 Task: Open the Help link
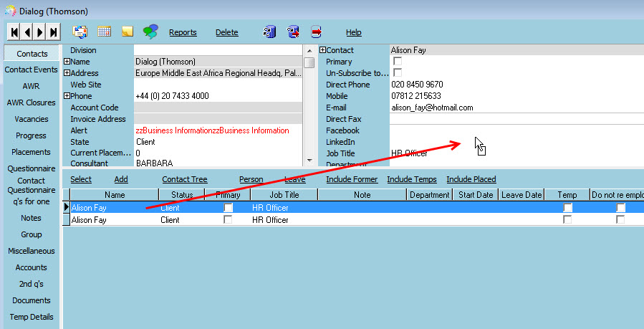[x=354, y=32]
